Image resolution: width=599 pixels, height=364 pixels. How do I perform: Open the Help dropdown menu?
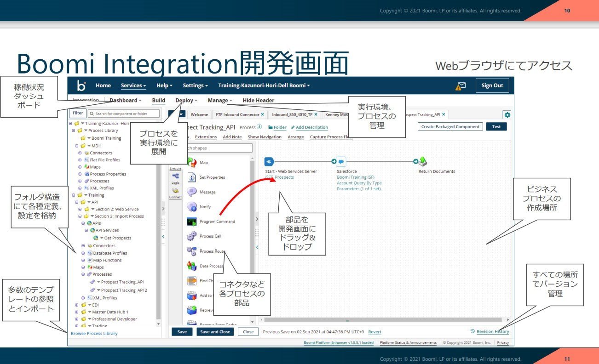(x=164, y=85)
